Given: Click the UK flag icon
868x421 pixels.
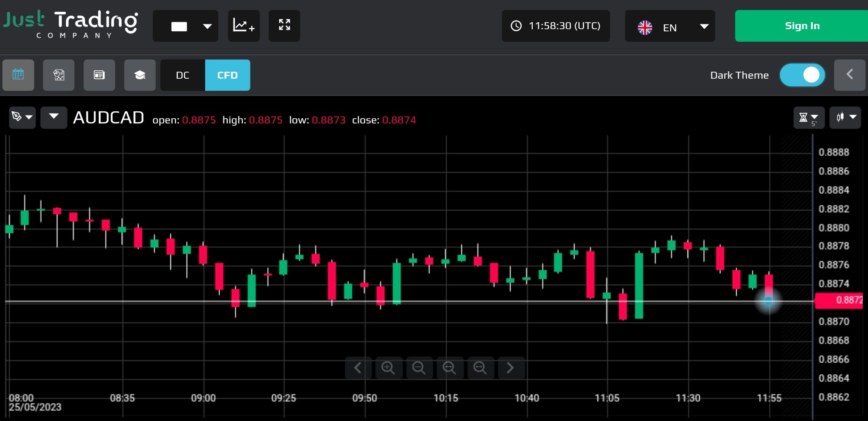Looking at the screenshot, I should [x=645, y=27].
